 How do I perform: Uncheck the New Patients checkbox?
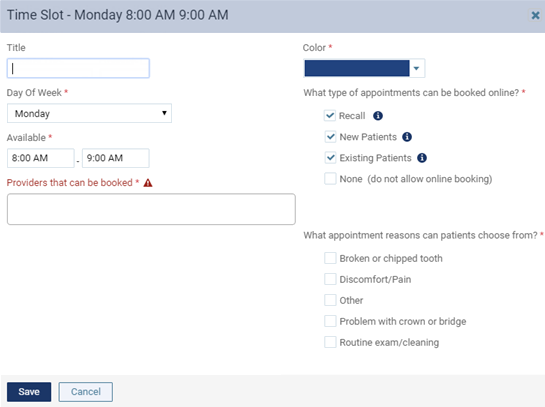tap(330, 137)
